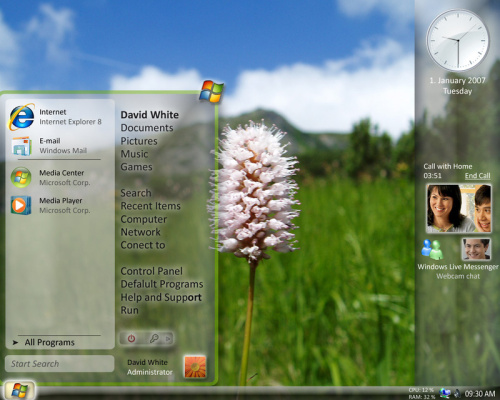This screenshot has height=400, width=500.
Task: Open Games in the Start menu
Action: [136, 167]
